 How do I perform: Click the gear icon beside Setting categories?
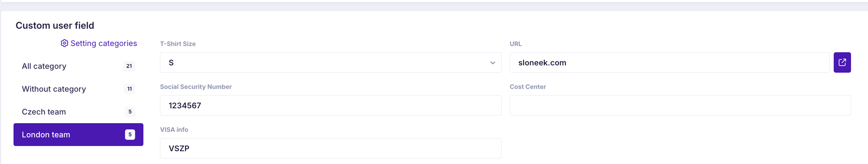pos(64,43)
